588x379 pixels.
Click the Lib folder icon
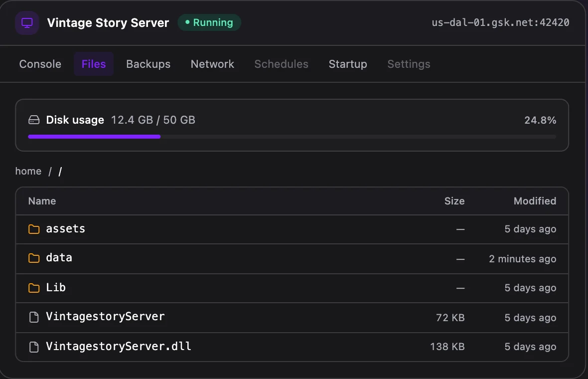click(x=34, y=288)
